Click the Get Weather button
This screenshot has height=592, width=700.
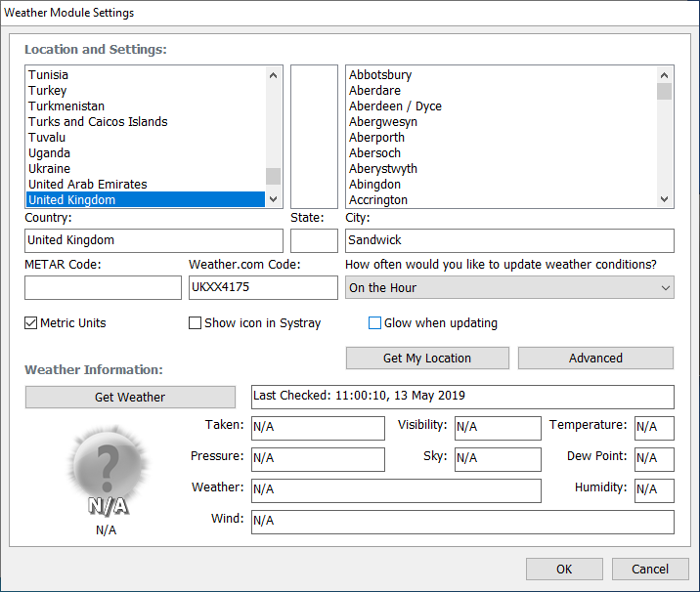[x=130, y=398]
